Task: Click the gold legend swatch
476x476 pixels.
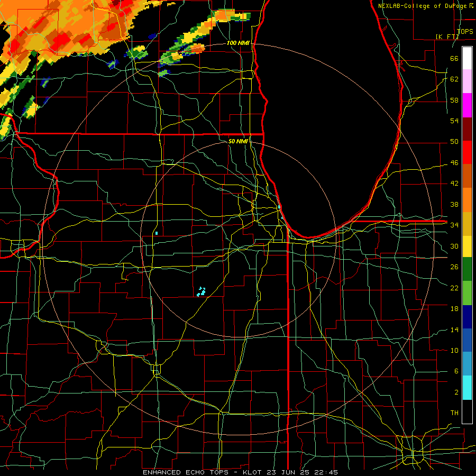Action: coord(467,224)
